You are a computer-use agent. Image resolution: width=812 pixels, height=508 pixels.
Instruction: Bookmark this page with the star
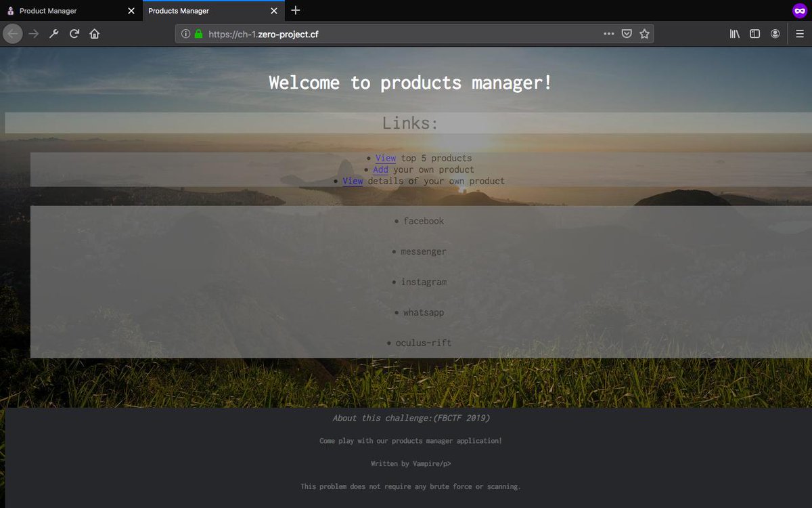click(644, 34)
